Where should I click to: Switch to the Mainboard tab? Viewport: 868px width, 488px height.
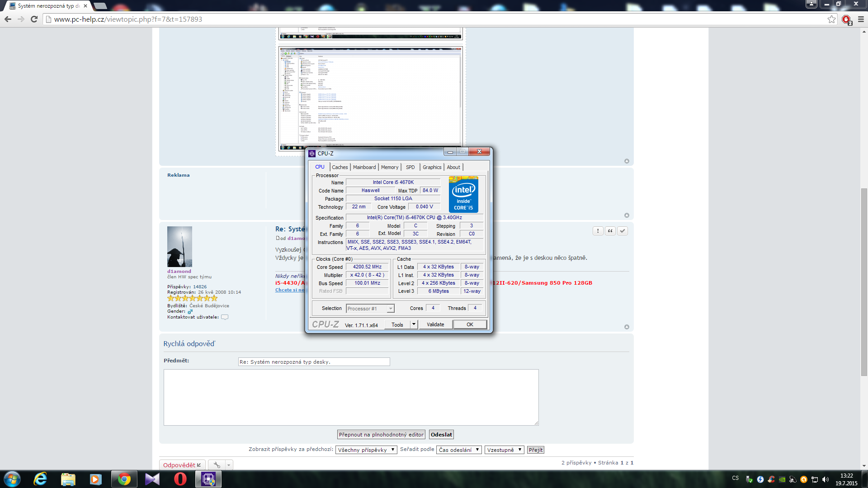pos(364,167)
